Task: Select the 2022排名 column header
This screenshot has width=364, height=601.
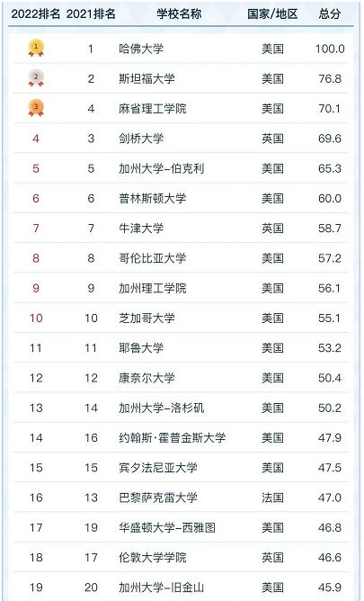Action: pyautogui.click(x=36, y=14)
